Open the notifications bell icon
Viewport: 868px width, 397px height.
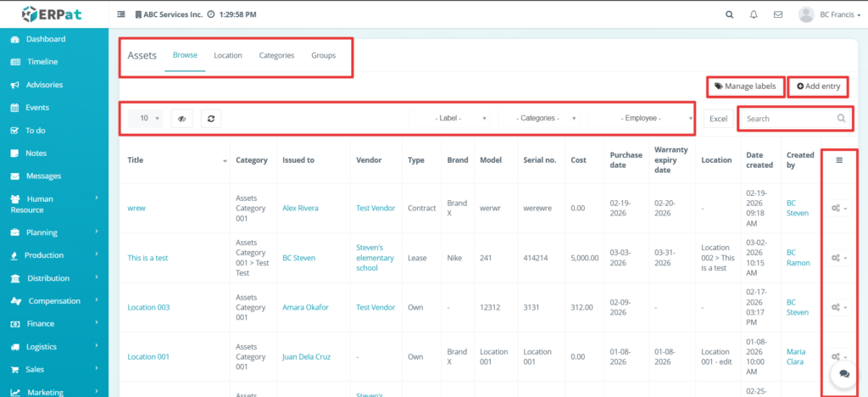pyautogui.click(x=754, y=14)
